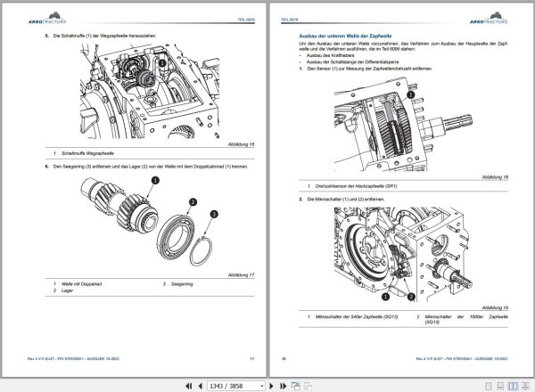This screenshot has height=392, width=535.
Task: Click the 'Abbildung 17' caption
Action: [242, 274]
